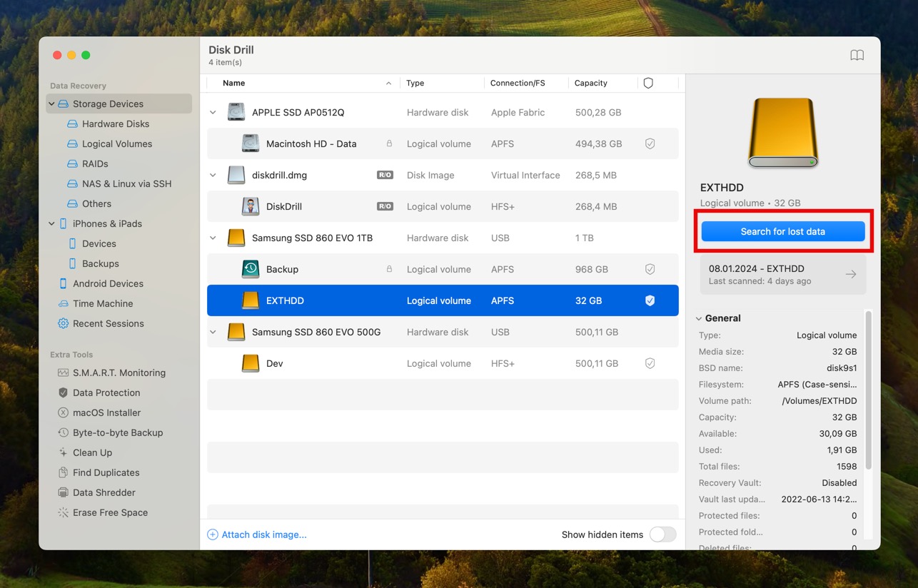Click shield icon on Dev row
The width and height of the screenshot is (918, 588).
pos(650,363)
